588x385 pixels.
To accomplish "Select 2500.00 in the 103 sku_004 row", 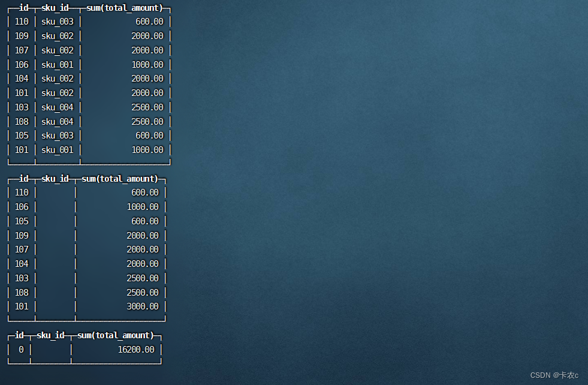I will tap(147, 107).
